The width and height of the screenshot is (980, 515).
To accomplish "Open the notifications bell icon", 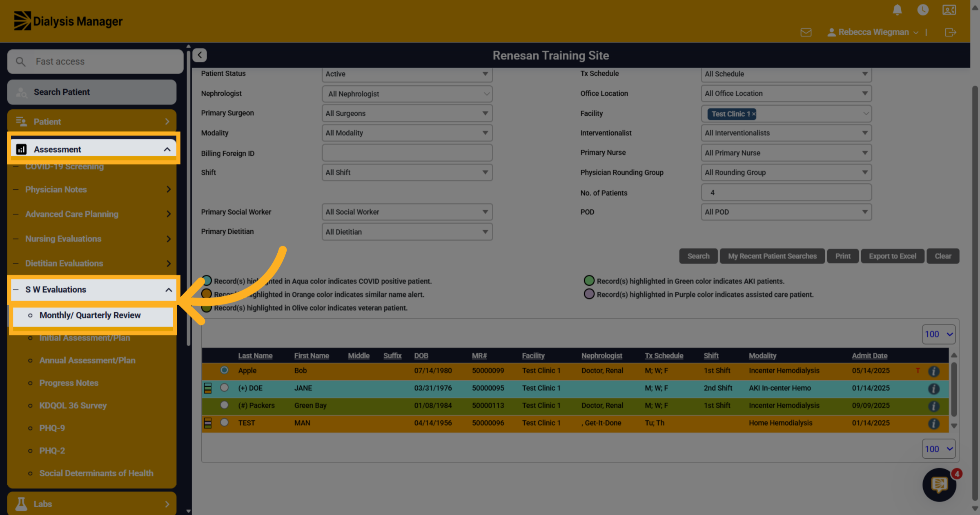I will [x=897, y=10].
